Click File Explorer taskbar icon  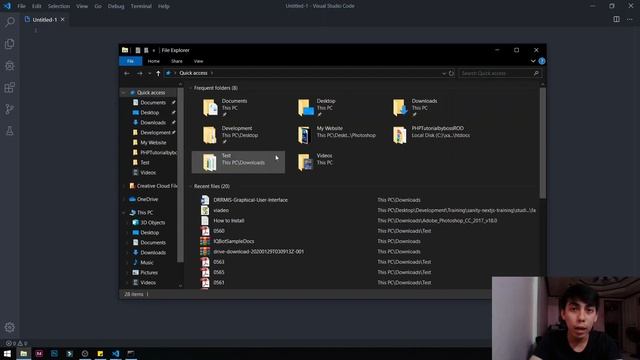pyautogui.click(x=23, y=353)
